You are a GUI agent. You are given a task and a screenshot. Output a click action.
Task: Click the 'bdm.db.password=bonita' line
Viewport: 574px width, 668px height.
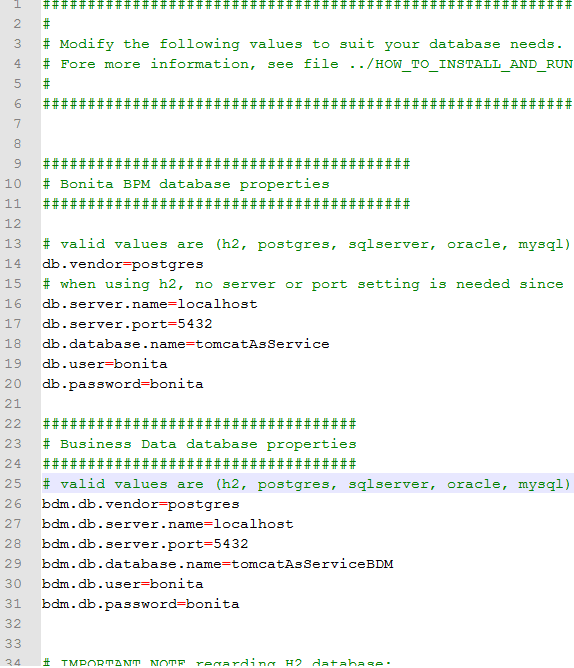pyautogui.click(x=141, y=604)
